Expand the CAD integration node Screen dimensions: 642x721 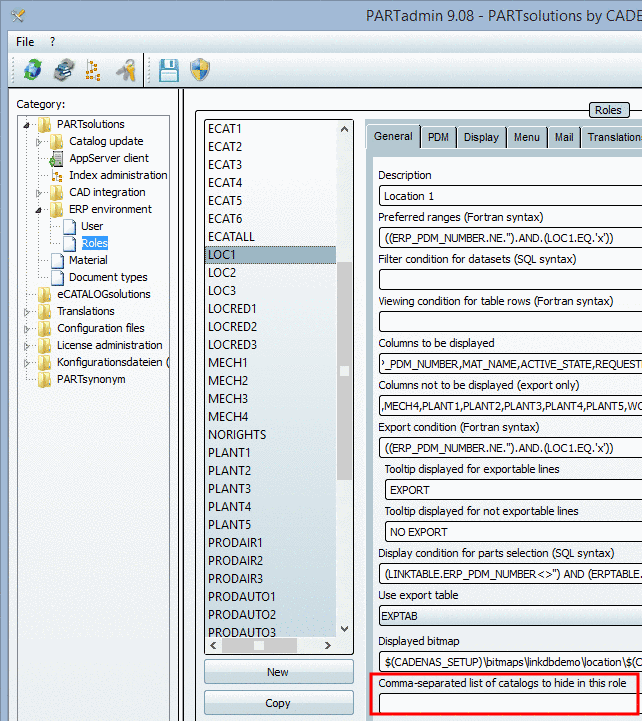pos(39,193)
